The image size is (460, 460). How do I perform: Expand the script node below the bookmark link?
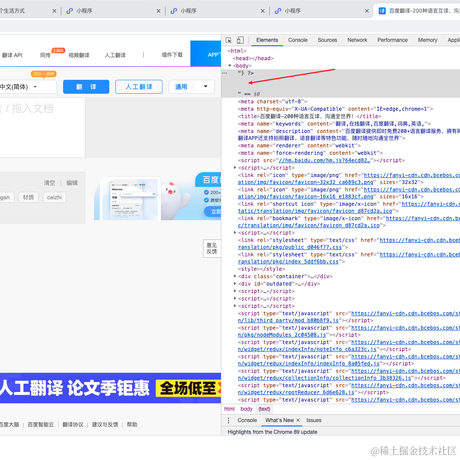(235, 233)
